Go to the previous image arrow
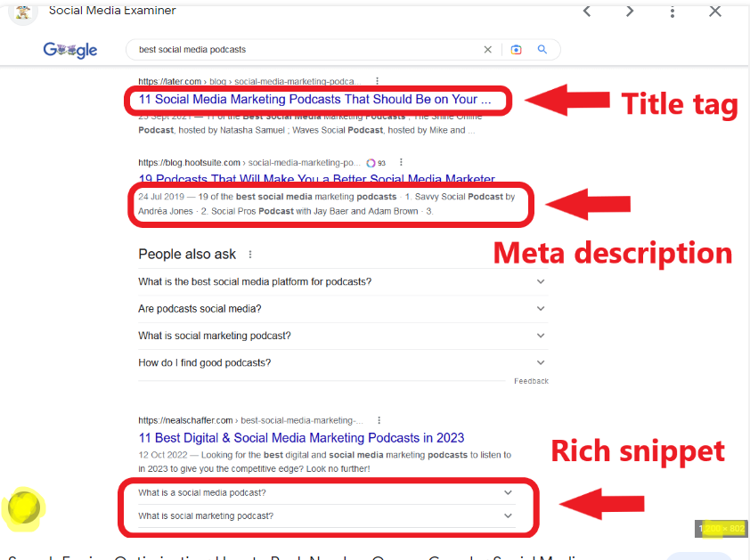 (586, 12)
